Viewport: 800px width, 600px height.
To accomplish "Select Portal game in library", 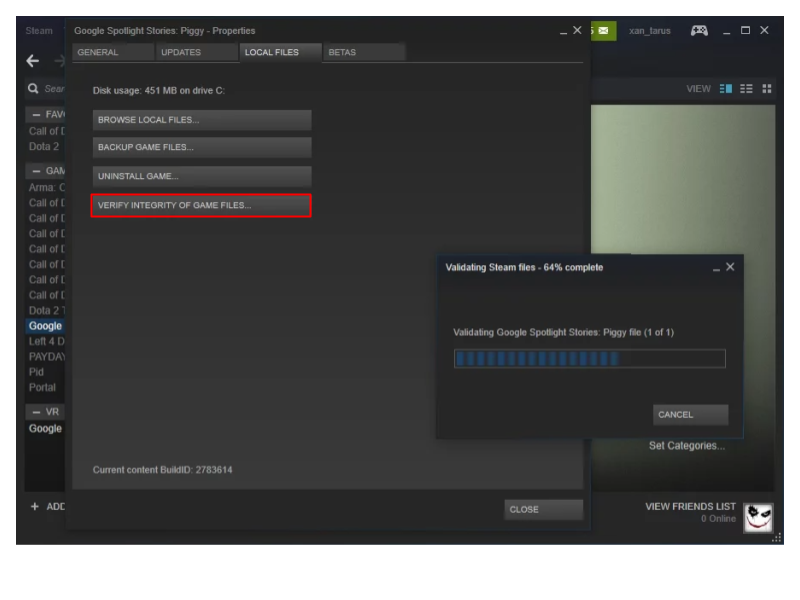I will [42, 387].
